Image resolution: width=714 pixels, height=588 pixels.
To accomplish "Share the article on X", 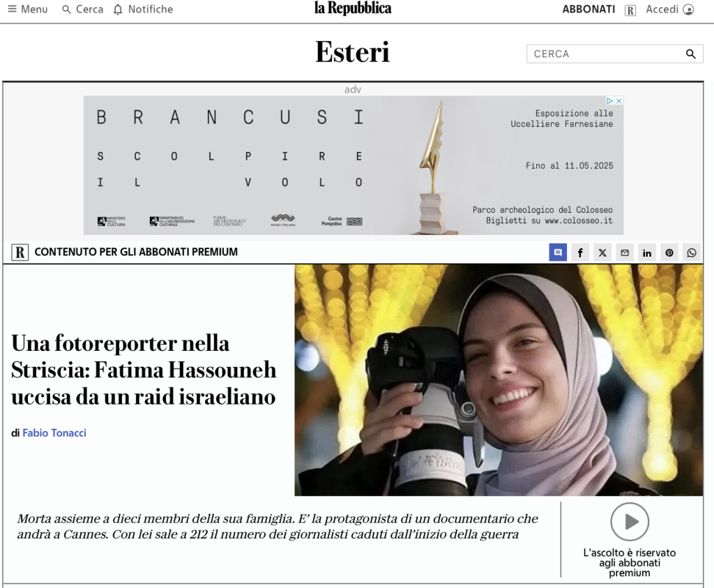I will 602,252.
